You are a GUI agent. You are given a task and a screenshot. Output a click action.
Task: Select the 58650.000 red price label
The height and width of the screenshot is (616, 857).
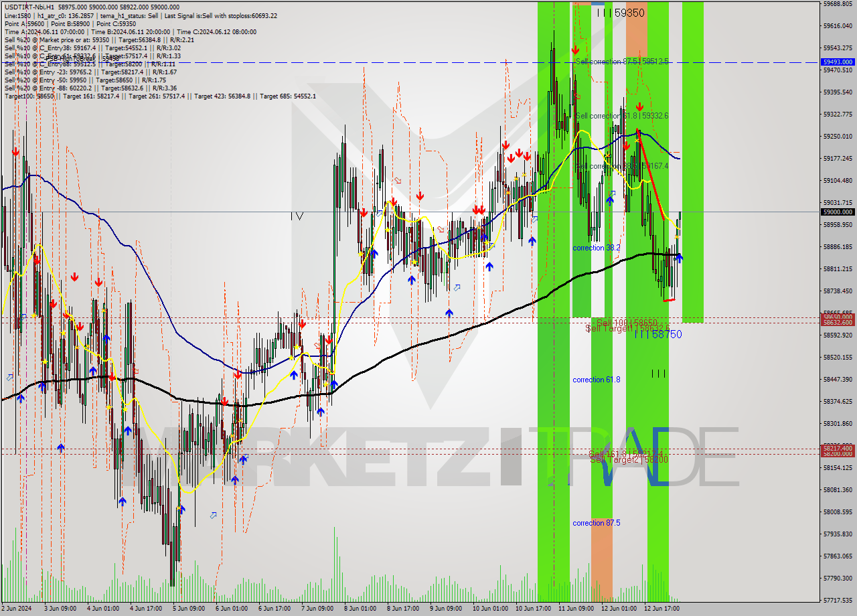[838, 317]
